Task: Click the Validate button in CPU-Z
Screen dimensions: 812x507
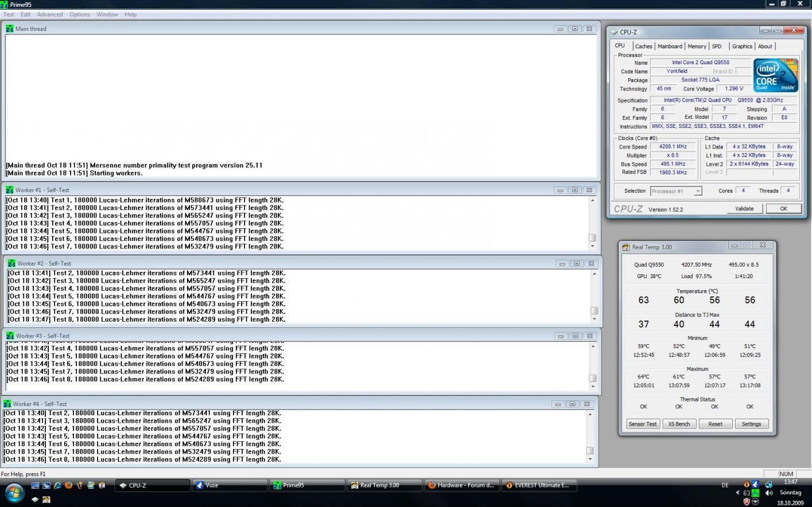Action: point(744,209)
